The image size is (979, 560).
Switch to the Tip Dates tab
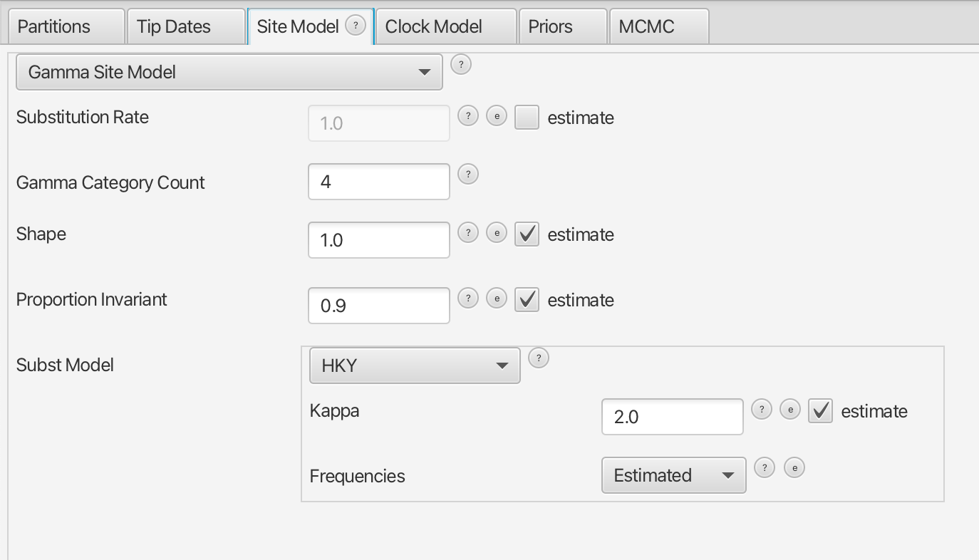[x=186, y=27]
